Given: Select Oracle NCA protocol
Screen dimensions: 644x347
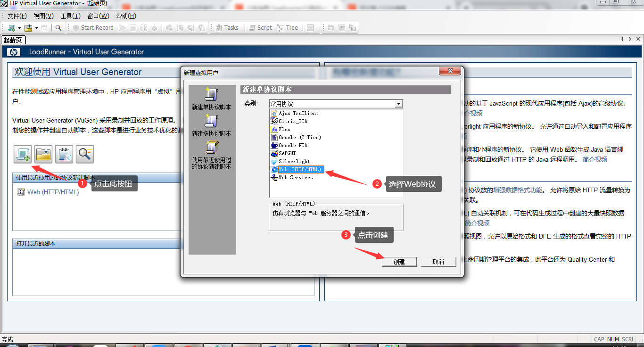Looking at the screenshot, I should tap(289, 145).
